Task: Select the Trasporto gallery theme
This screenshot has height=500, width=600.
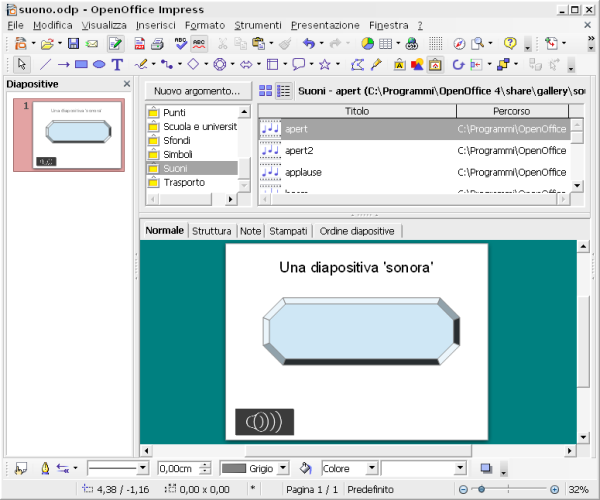Action: tap(184, 182)
